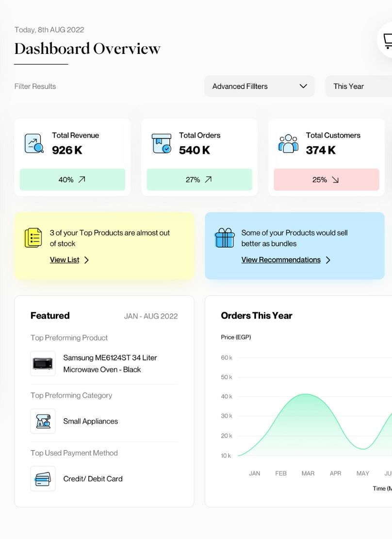Image resolution: width=392 pixels, height=539 pixels.
Task: Click the chevron next to View List
Action: click(86, 260)
